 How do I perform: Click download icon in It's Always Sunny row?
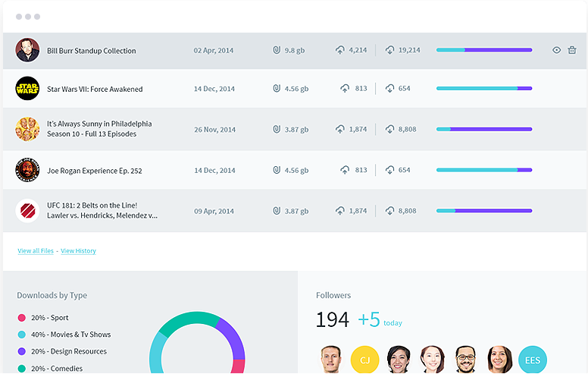point(389,130)
